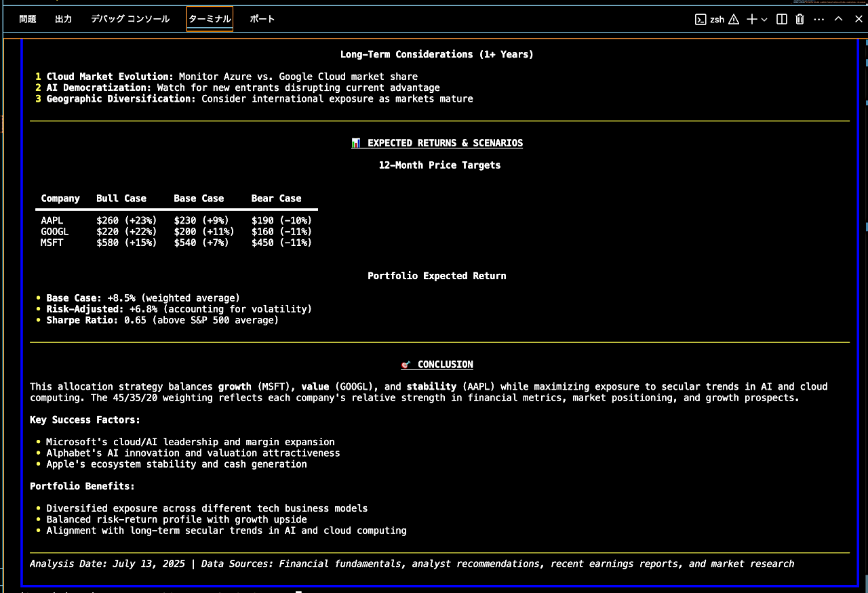Click Apple's ecosystem stability bullet
The image size is (868, 593).
click(x=176, y=464)
